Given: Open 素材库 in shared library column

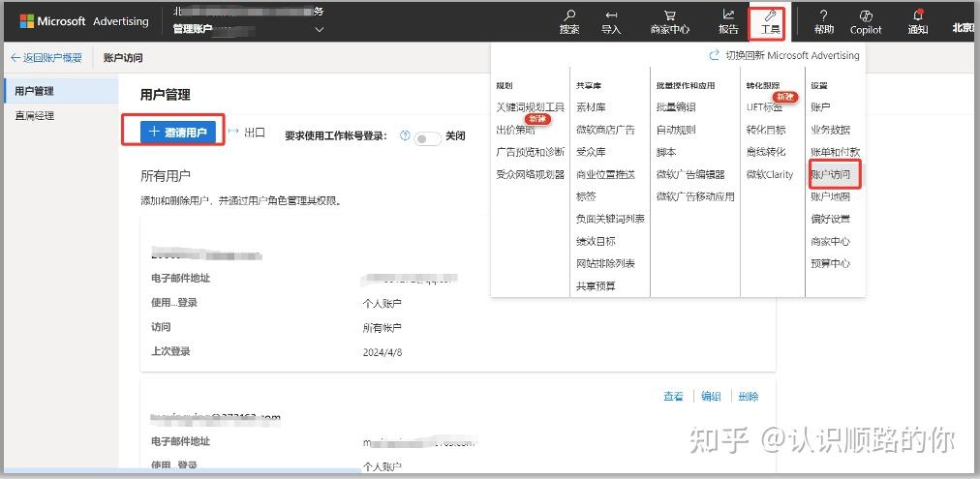Looking at the screenshot, I should pos(591,107).
